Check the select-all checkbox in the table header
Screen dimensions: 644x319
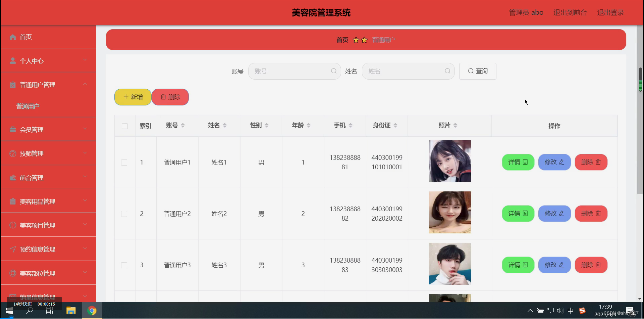click(125, 126)
